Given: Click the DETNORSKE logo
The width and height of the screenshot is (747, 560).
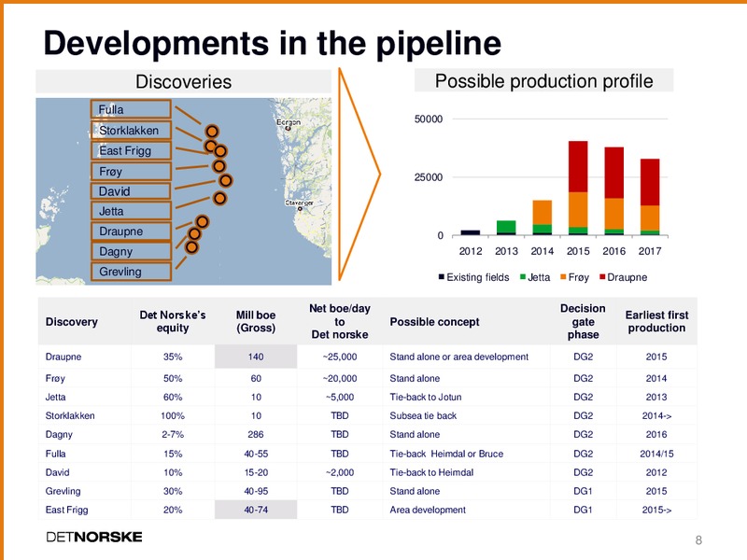Looking at the screenshot, I should point(94,537).
